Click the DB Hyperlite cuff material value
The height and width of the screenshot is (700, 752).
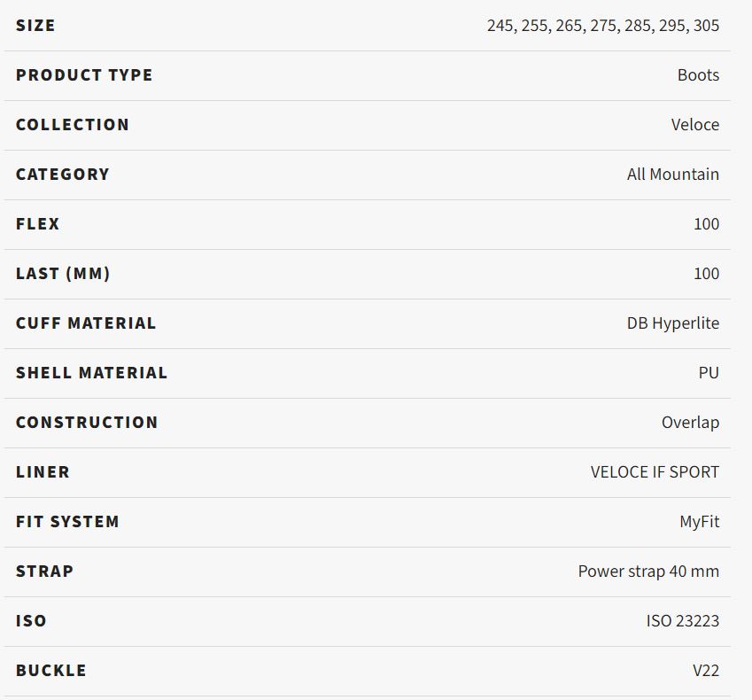(x=673, y=323)
